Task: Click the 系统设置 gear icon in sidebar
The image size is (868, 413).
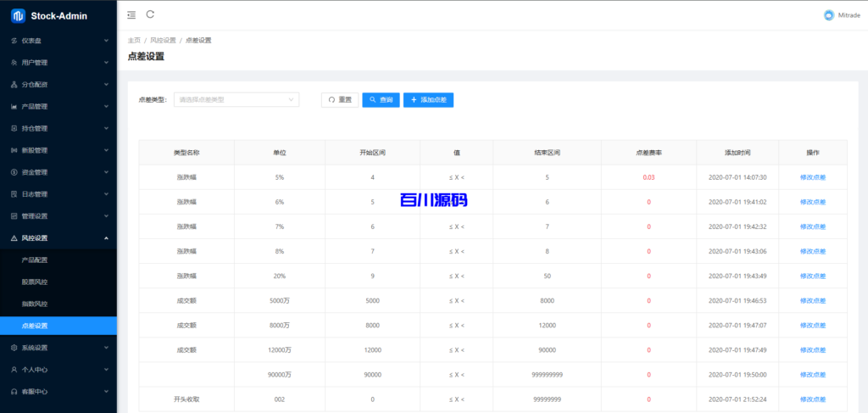Action: tap(14, 348)
